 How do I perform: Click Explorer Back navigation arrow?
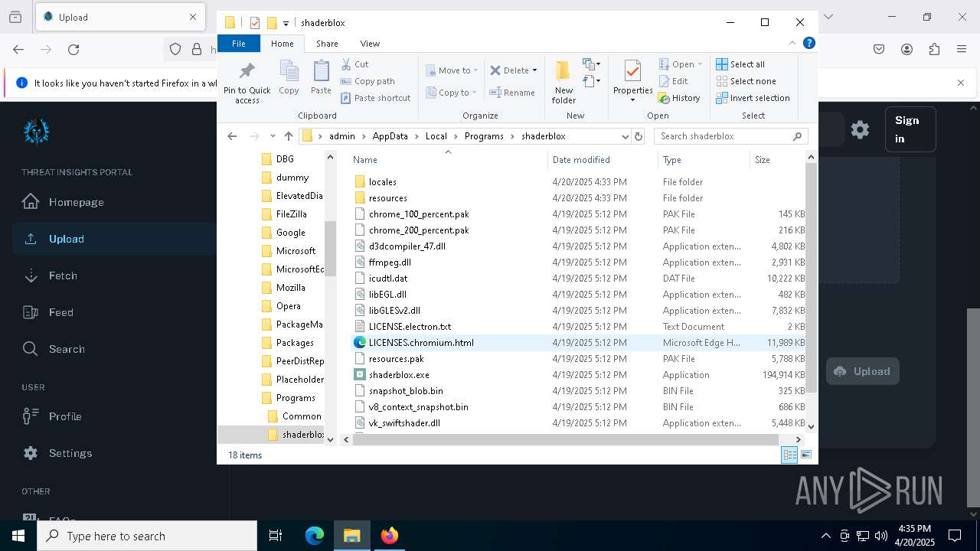(x=233, y=136)
